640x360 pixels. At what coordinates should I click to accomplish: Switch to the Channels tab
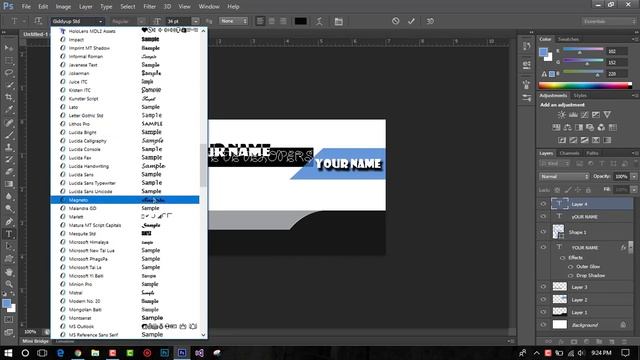click(569, 153)
